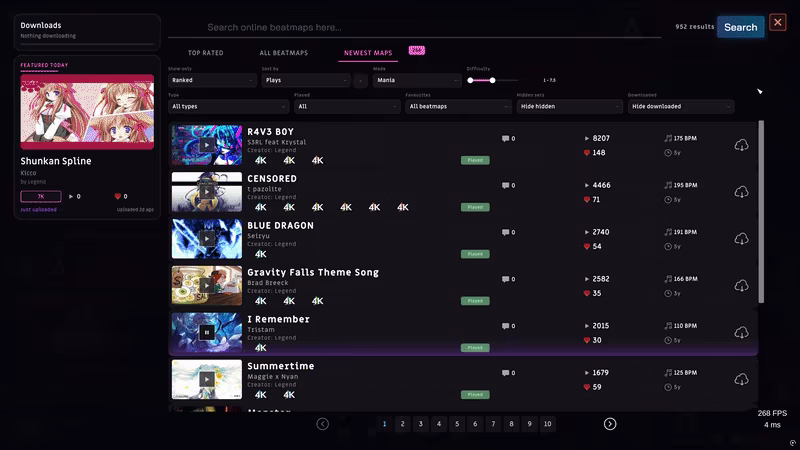Play preview of R4V3 BOY
This screenshot has width=800, height=450.
pos(207,145)
